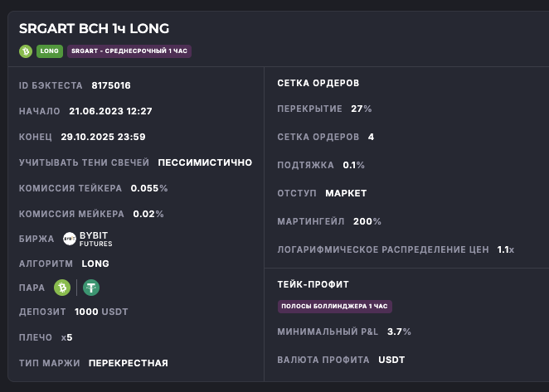The image size is (549, 392).
Task: Click the SRGART BCH 1ч LONG title
Action: pyautogui.click(x=94, y=29)
